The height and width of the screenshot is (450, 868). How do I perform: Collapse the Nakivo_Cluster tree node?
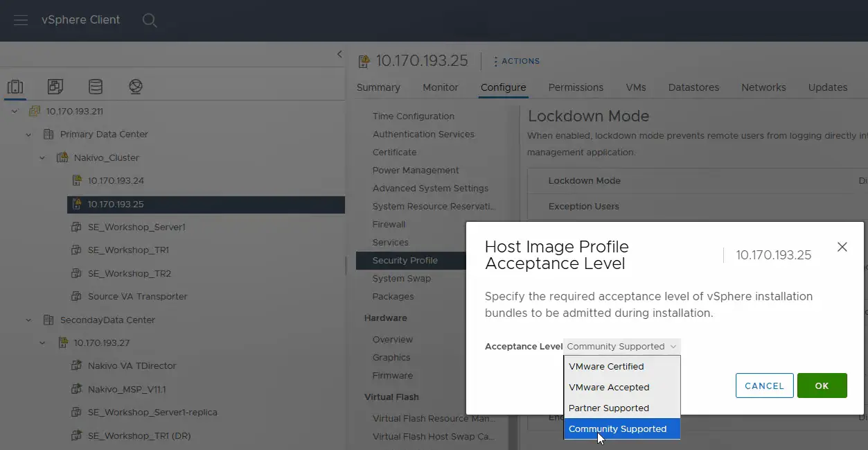pos(42,157)
